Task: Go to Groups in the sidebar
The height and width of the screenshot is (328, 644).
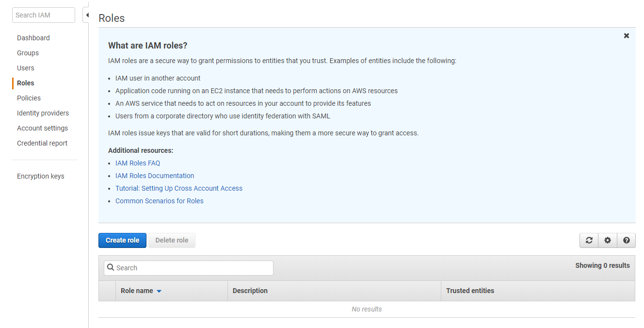Action: point(28,53)
